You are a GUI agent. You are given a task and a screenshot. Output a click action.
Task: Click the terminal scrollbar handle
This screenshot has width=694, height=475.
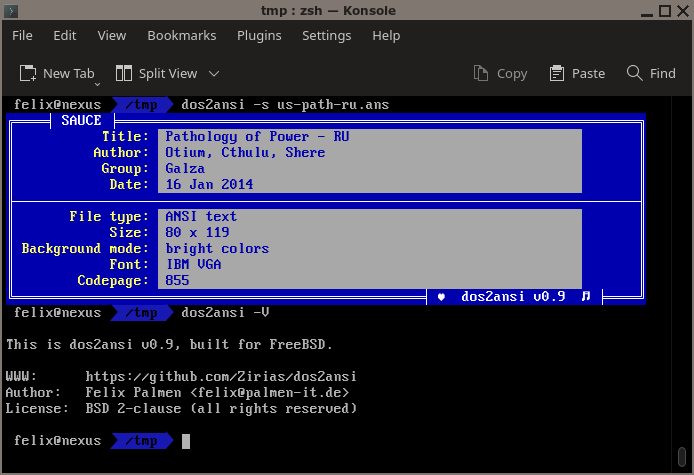682,456
